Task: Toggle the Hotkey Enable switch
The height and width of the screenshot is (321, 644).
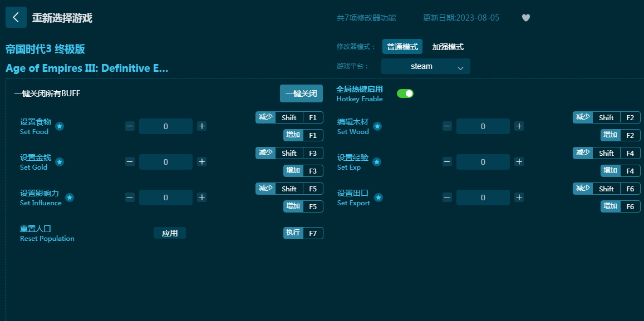Action: 405,93
